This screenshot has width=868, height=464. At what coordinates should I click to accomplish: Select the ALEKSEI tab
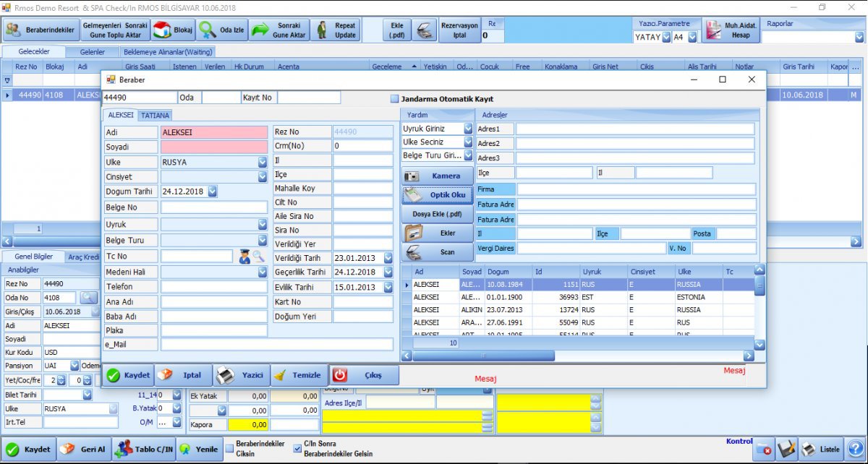(x=120, y=115)
